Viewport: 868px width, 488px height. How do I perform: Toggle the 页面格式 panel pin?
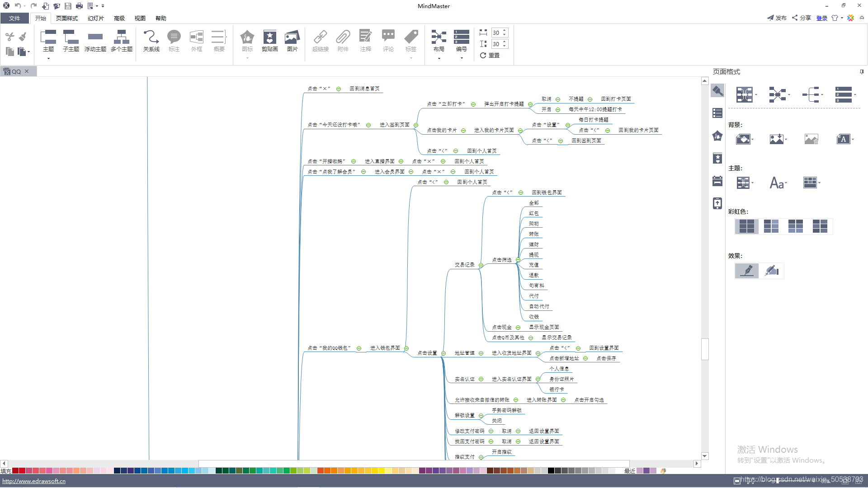pyautogui.click(x=862, y=72)
